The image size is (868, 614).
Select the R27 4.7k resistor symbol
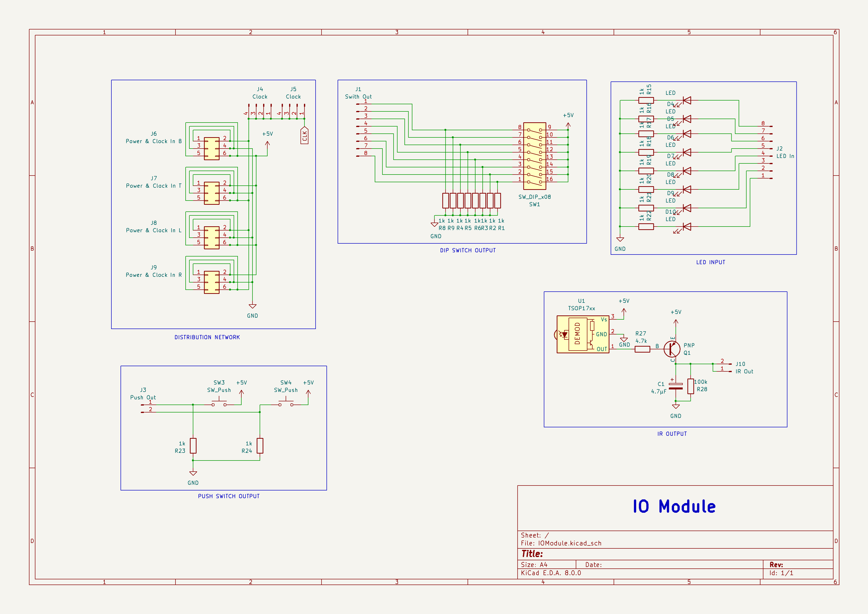pos(642,349)
